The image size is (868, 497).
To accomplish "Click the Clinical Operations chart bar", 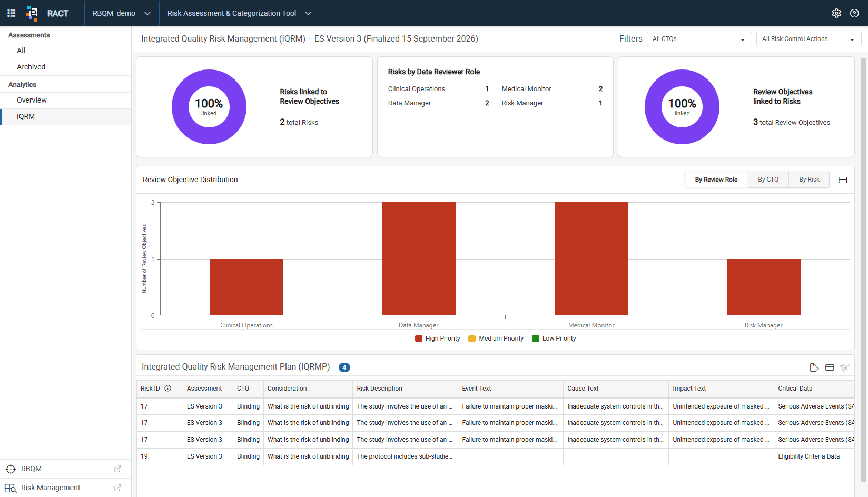I will point(246,287).
